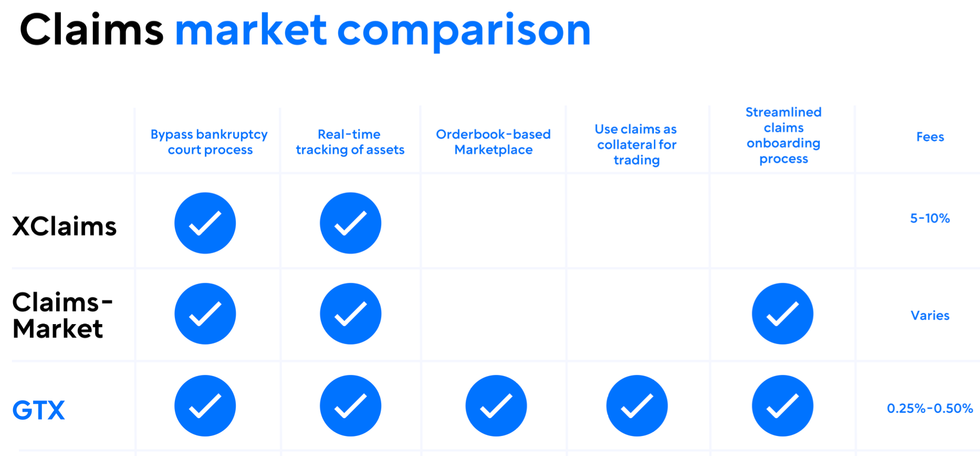Select GTX real-time tracking checkmark
This screenshot has width=980, height=456.
tap(350, 406)
